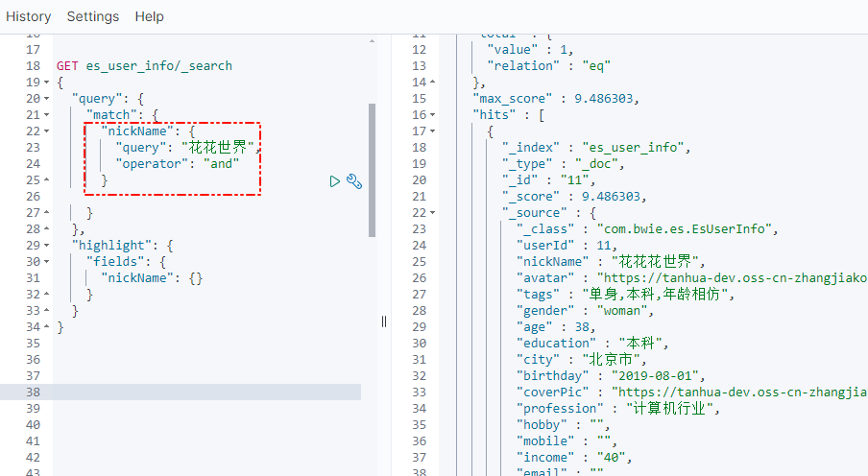
Task: Click the "max_score" : 9.486303 response line
Action: click(556, 99)
